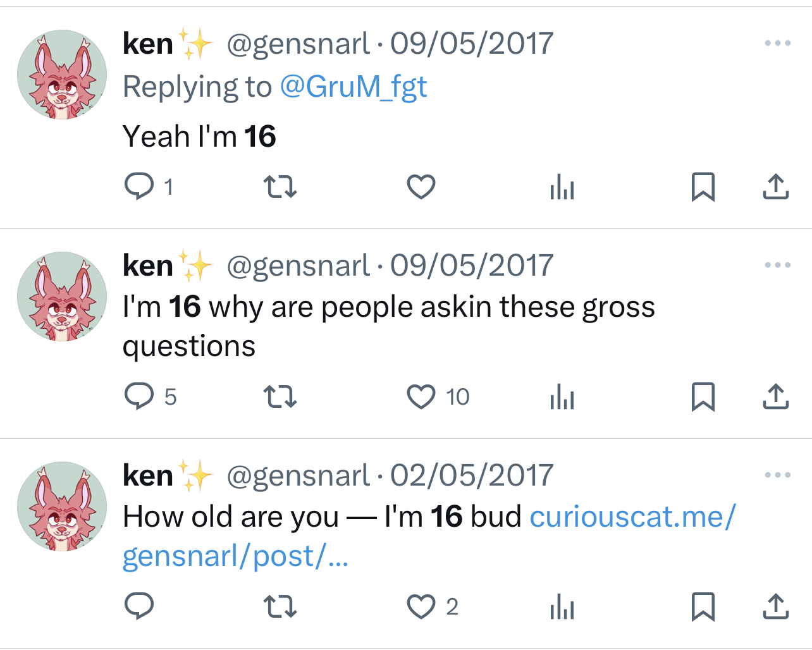This screenshot has height=650, width=812.
Task: Open more options on 02/05/2017 tweet
Action: coord(777,475)
